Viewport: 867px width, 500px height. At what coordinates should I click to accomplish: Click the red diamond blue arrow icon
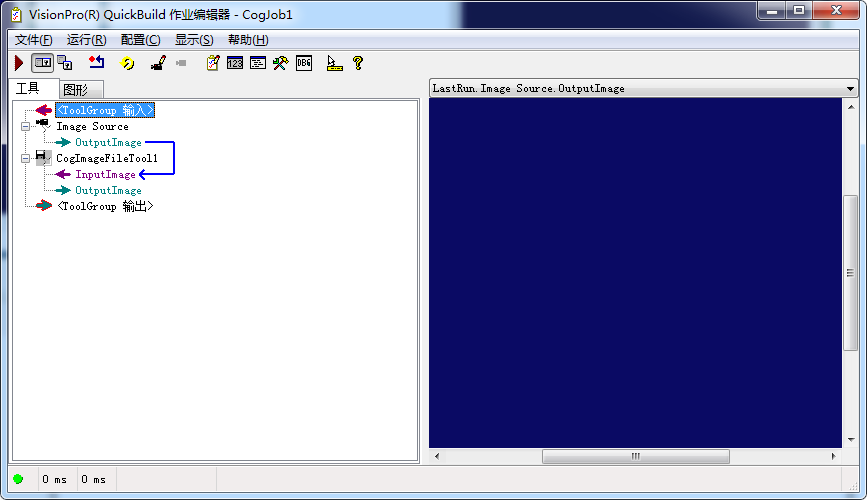pos(97,62)
